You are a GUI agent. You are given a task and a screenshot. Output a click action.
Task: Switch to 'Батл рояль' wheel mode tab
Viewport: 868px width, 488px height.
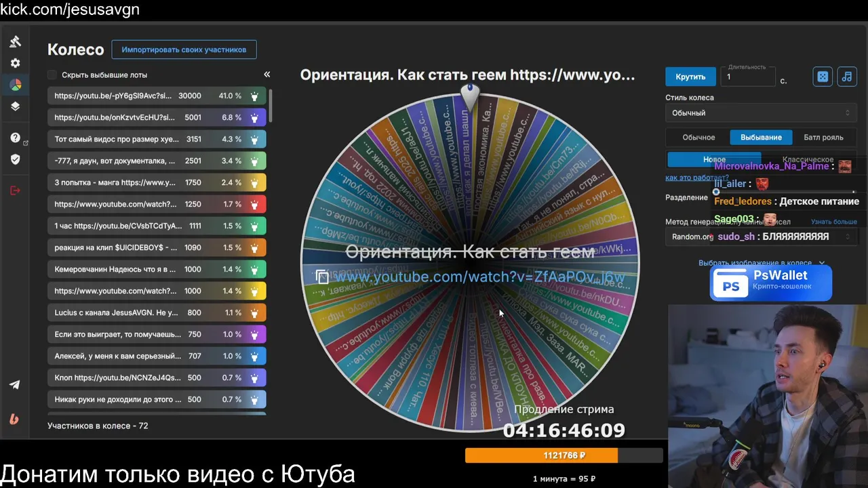pos(823,137)
